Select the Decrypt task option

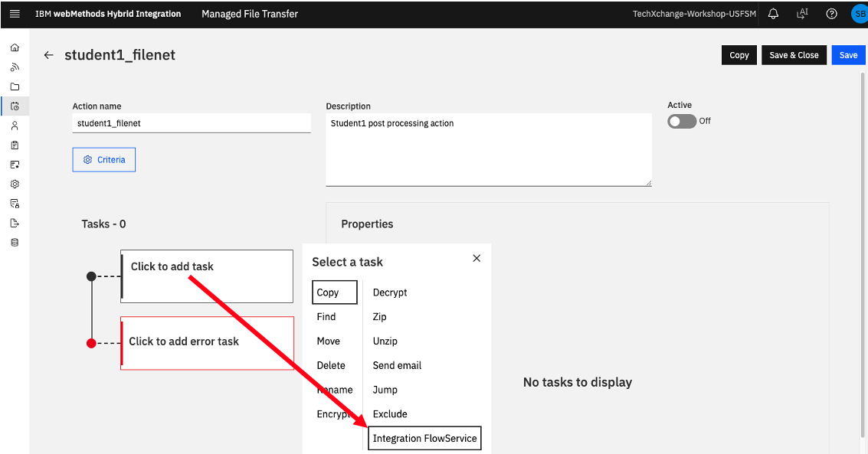pos(390,292)
